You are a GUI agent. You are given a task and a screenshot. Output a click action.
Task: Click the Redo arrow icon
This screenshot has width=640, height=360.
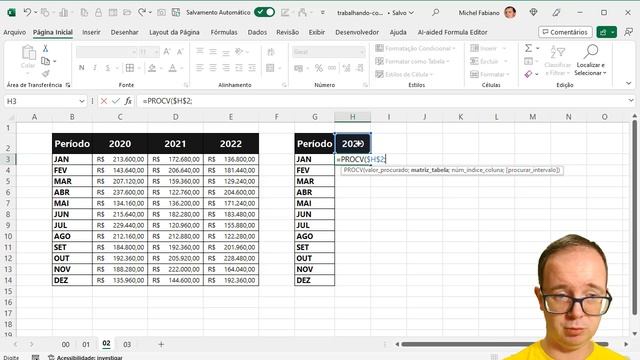coord(142,13)
